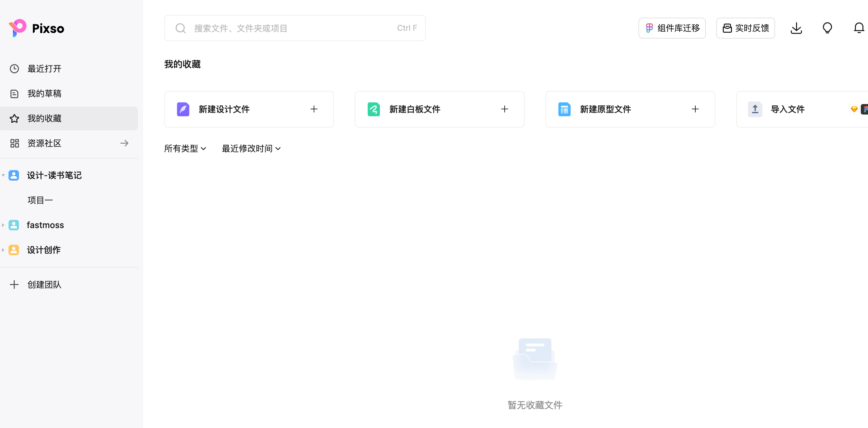Open the 所有类型 filter dropdown

[x=185, y=149]
